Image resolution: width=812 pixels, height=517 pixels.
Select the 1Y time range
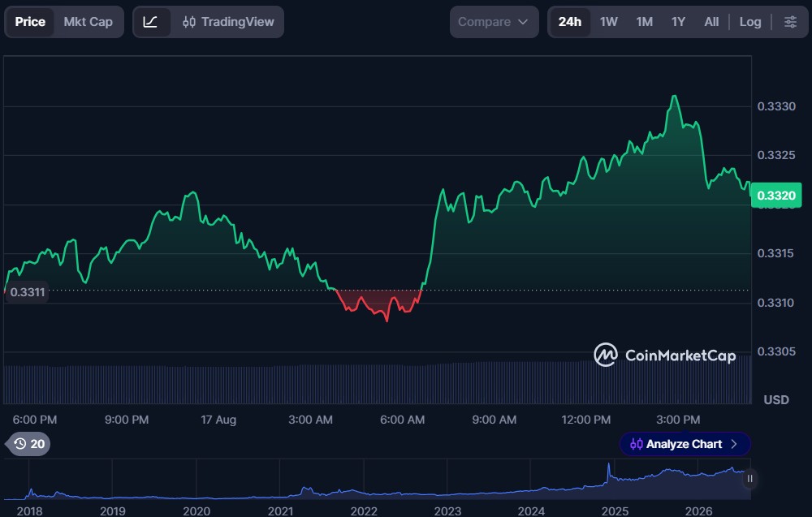click(x=678, y=22)
